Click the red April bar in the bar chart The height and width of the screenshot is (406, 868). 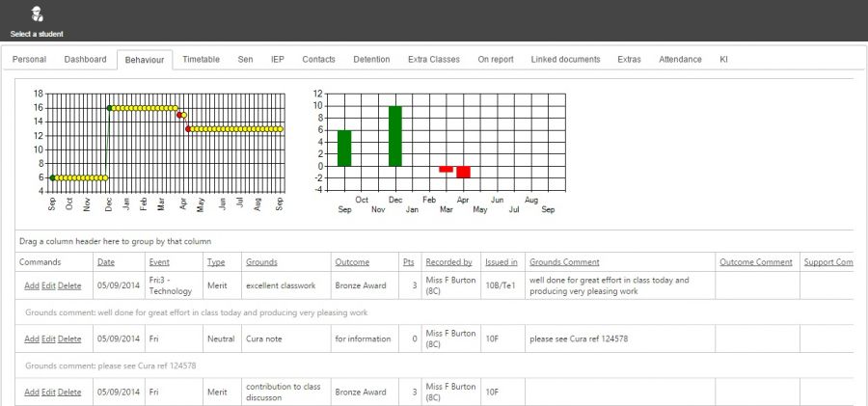[463, 173]
